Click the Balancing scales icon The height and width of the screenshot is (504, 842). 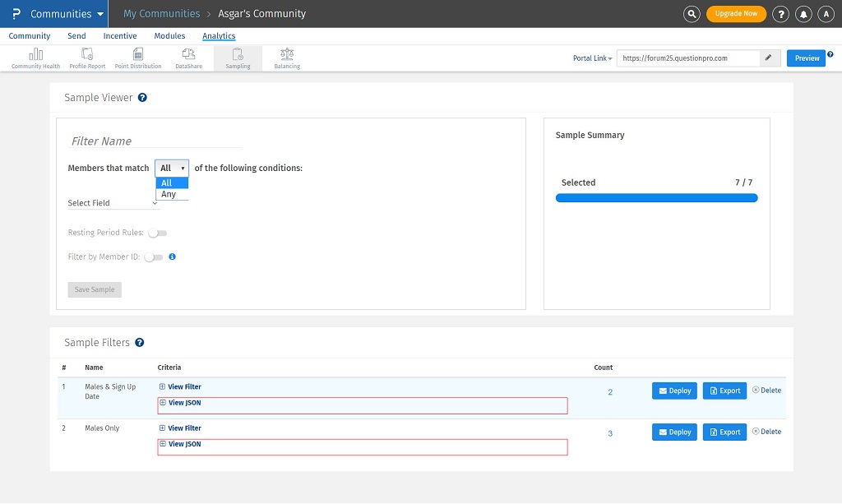(x=287, y=55)
